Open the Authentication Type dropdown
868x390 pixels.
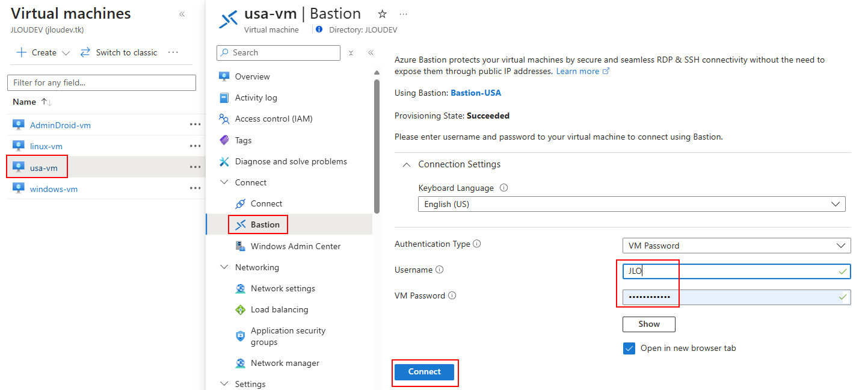(x=736, y=246)
